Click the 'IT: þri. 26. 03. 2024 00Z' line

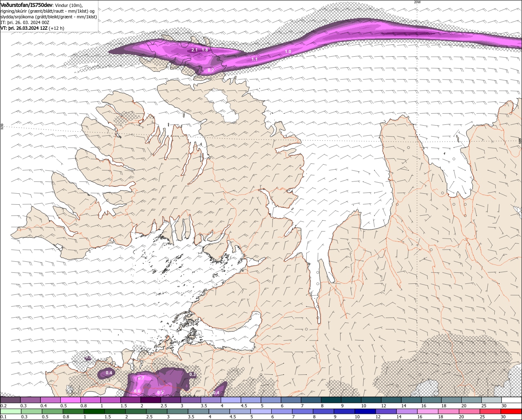click(x=25, y=22)
